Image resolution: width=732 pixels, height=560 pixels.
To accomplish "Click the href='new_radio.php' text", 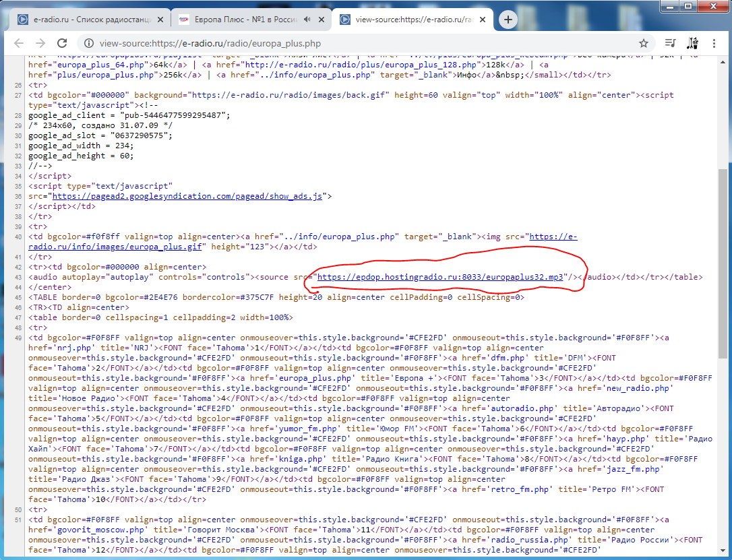I will pos(625,388).
